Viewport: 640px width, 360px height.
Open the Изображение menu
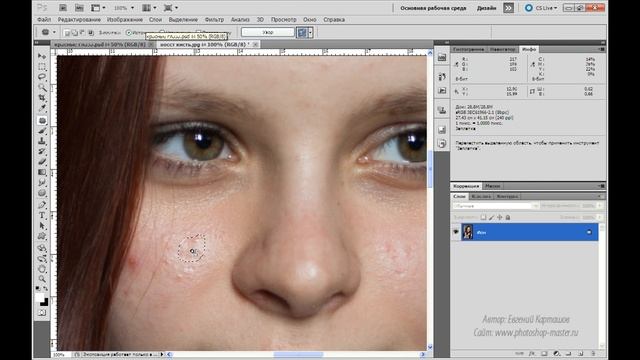coord(125,20)
